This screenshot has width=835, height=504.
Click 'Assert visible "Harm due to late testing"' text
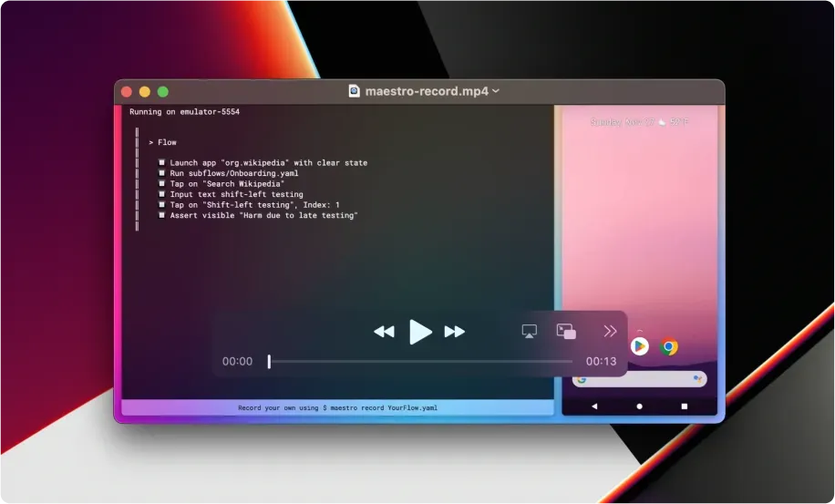263,215
